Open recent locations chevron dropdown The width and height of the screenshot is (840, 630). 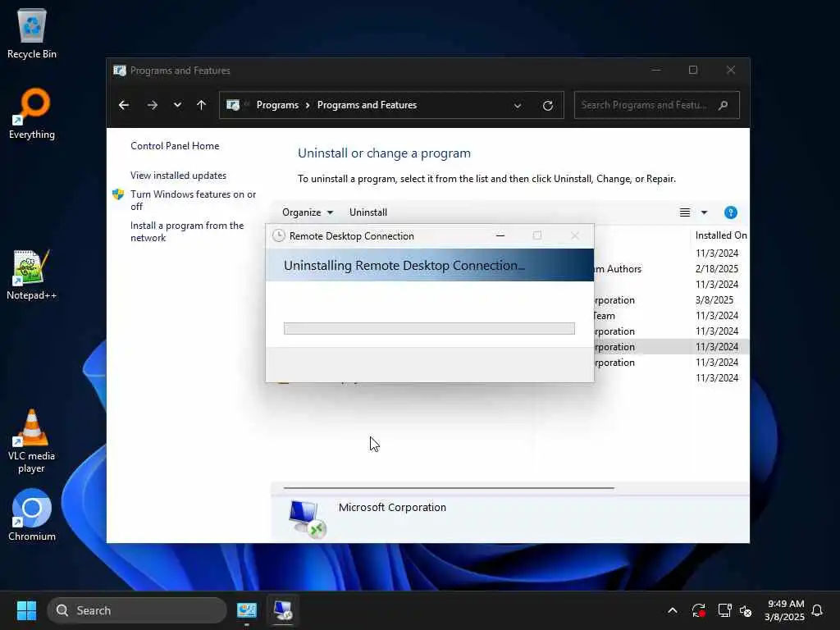tap(177, 105)
